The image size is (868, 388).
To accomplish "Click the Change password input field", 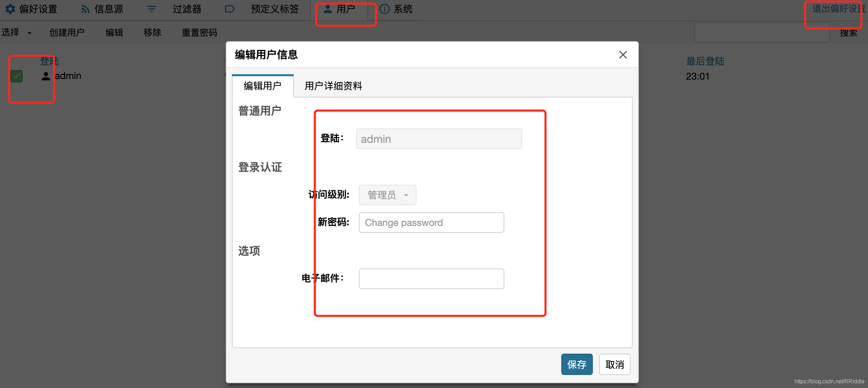I will click(431, 222).
